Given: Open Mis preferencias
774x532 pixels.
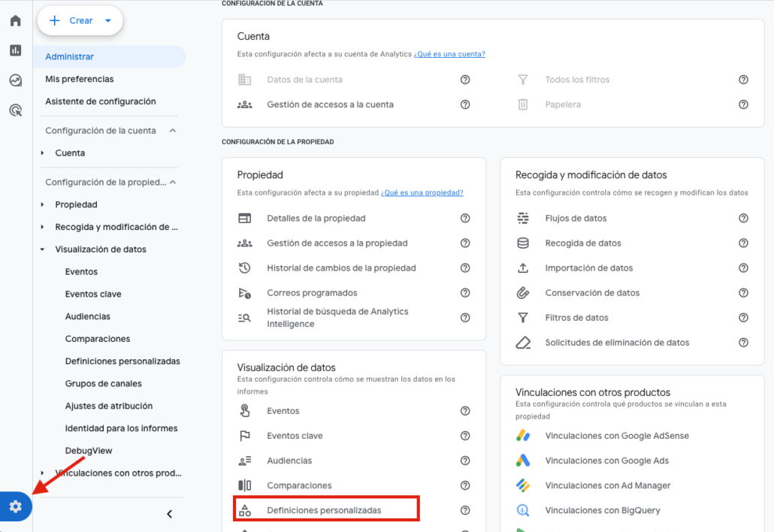Looking at the screenshot, I should [80, 78].
